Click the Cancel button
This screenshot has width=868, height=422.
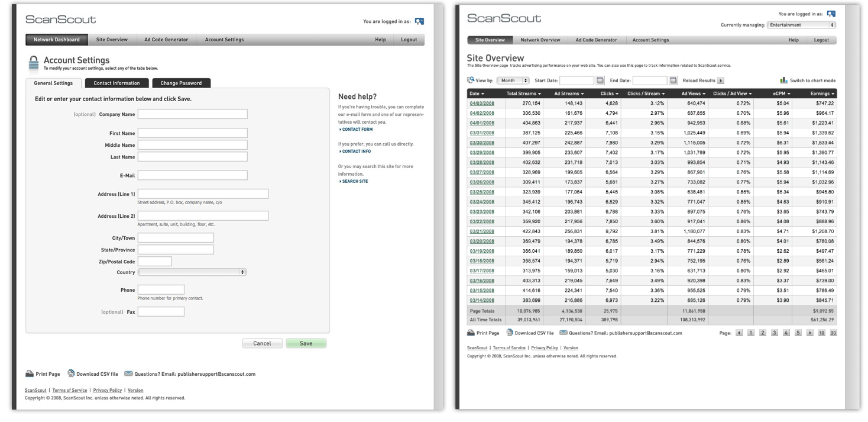click(x=262, y=343)
